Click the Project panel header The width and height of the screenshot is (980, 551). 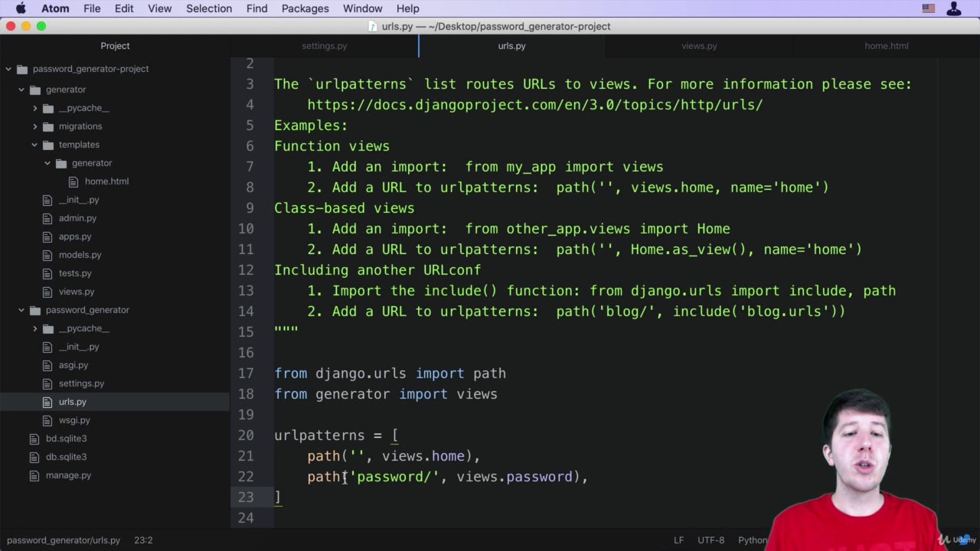pyautogui.click(x=115, y=46)
